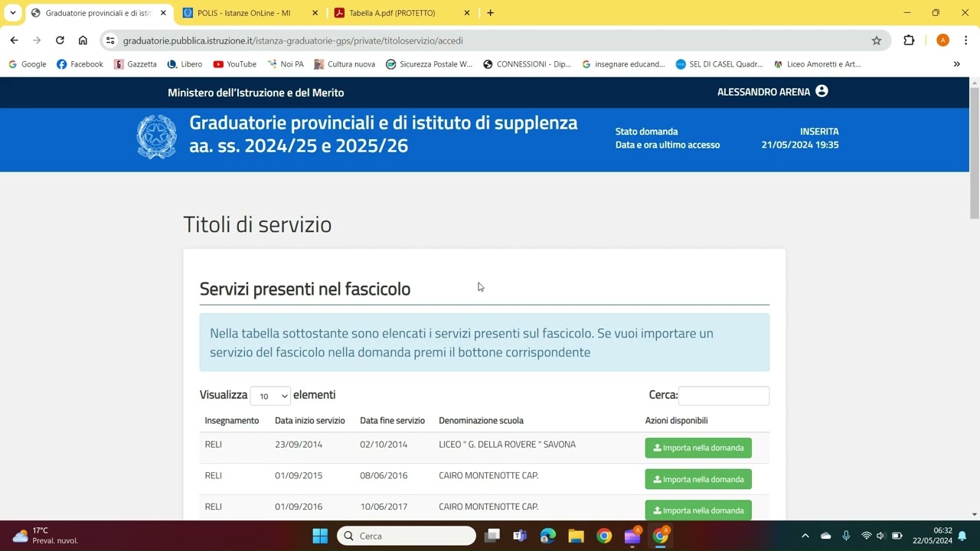Image resolution: width=980 pixels, height=551 pixels.
Task: Show more bookmarks with the double chevron
Action: point(956,64)
